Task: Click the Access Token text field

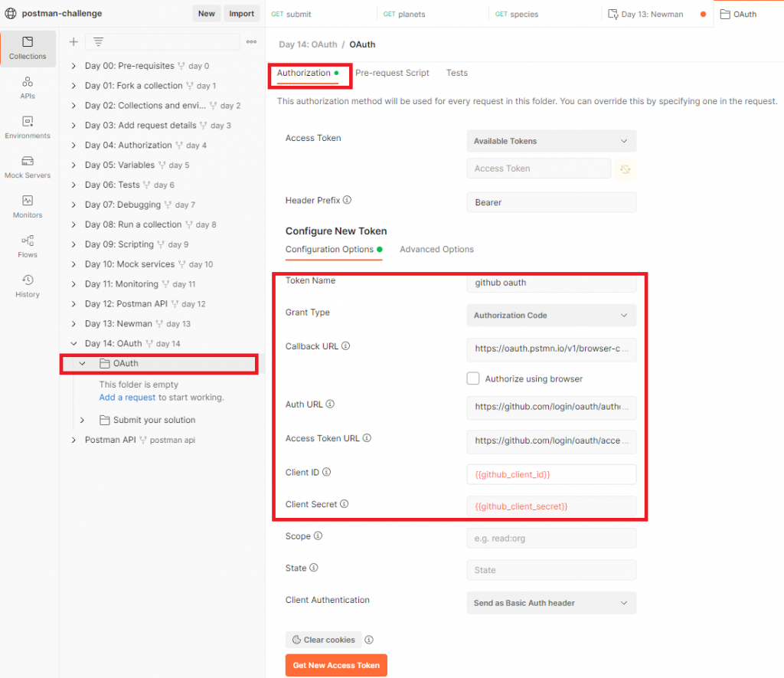Action: click(x=538, y=169)
